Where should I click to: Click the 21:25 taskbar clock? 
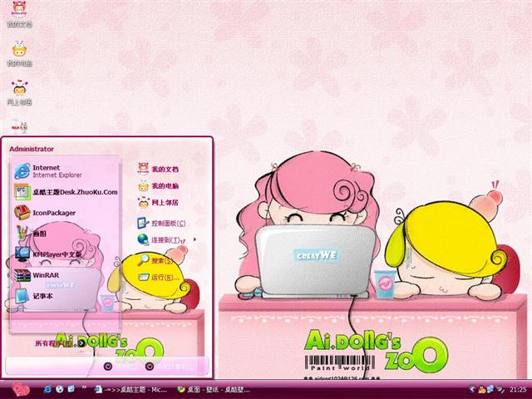(518, 390)
